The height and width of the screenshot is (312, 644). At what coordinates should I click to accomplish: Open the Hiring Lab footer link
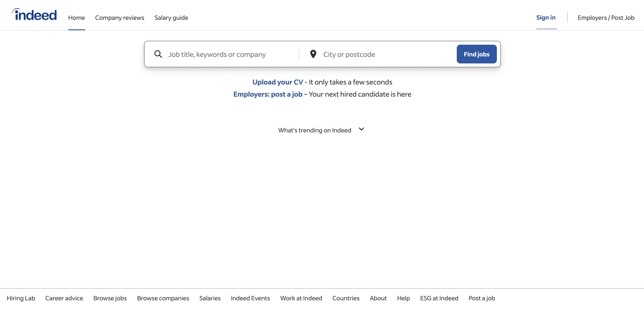[x=21, y=298]
